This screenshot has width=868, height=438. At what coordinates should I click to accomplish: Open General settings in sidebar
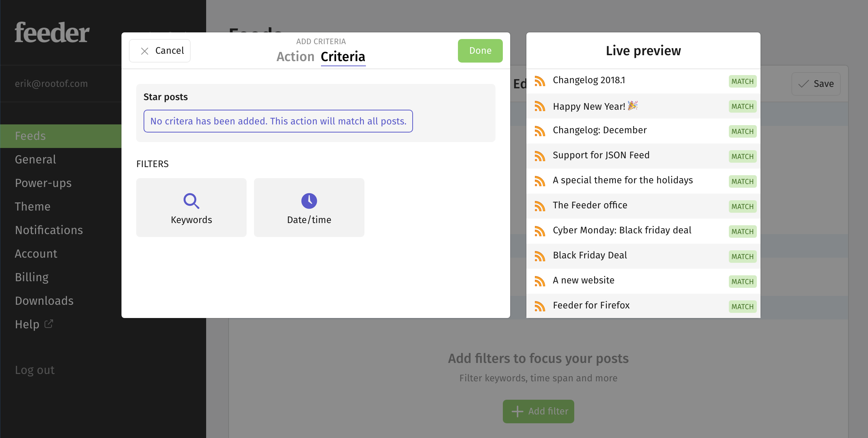[35, 160]
